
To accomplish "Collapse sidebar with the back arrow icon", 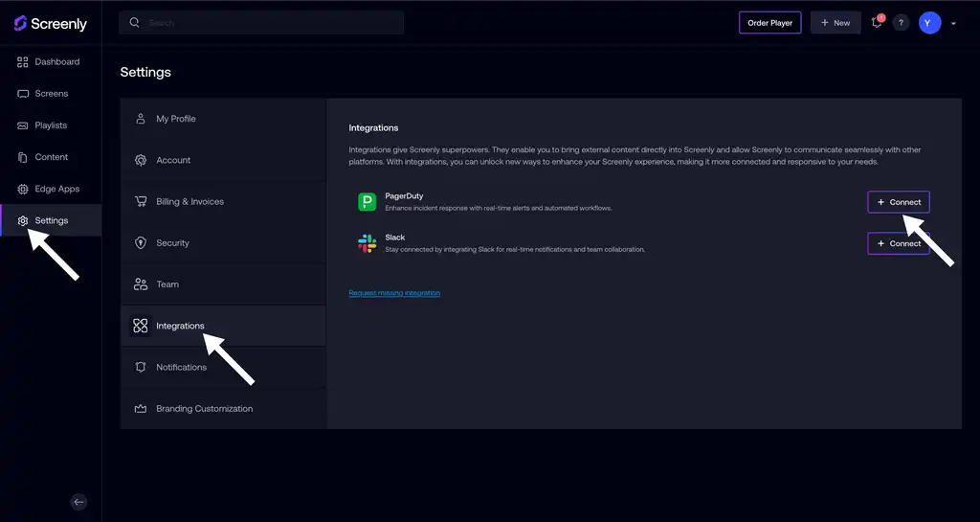I will pyautogui.click(x=78, y=502).
